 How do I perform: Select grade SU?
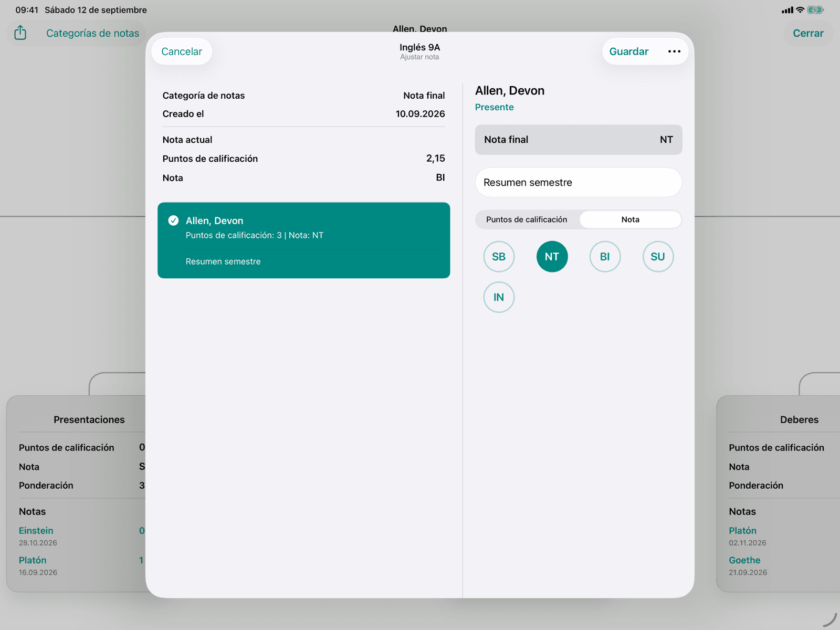coord(658,257)
